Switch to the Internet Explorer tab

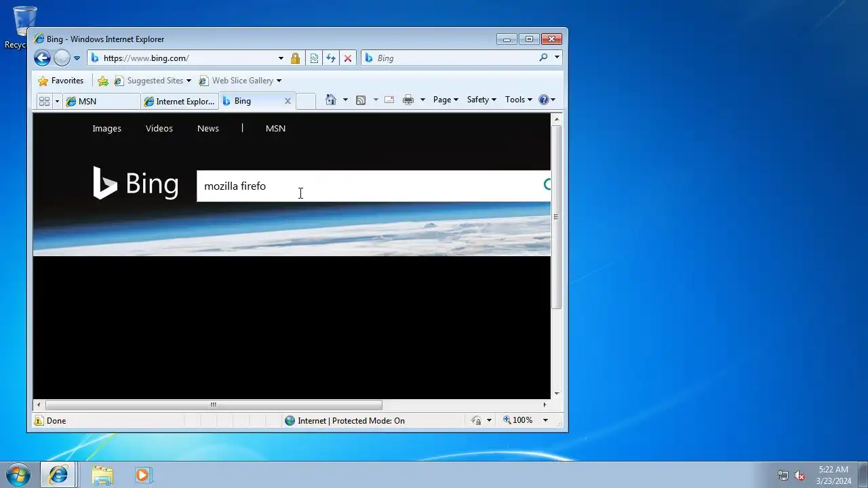pyautogui.click(x=180, y=101)
